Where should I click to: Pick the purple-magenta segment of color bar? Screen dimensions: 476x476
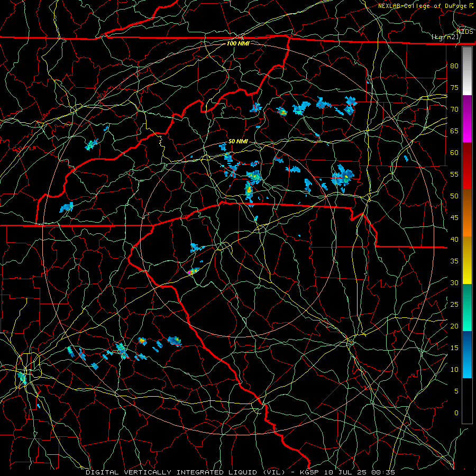(467, 118)
